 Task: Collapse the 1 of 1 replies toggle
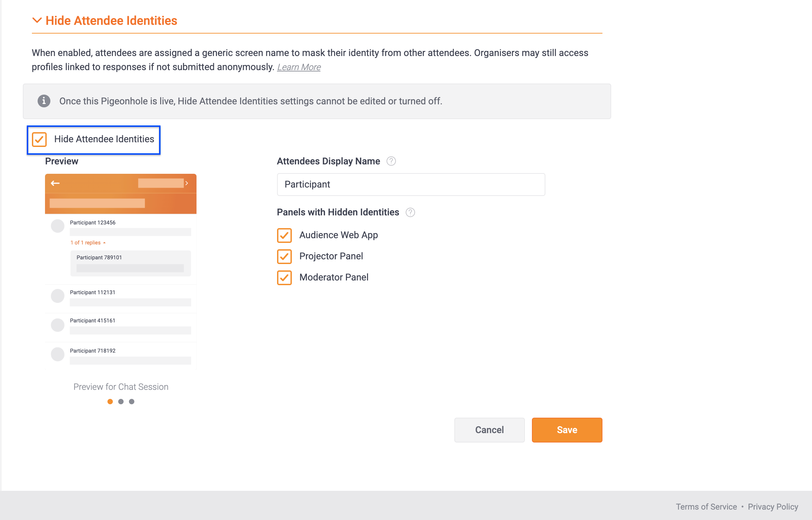[x=88, y=243]
